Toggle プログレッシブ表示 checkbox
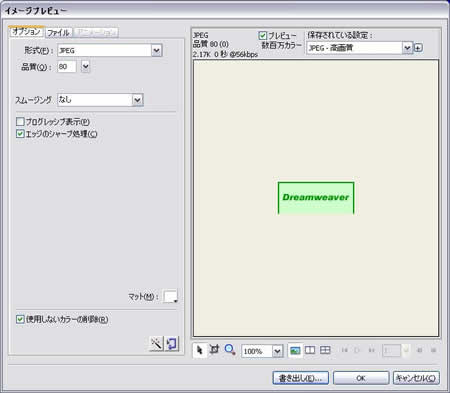 point(20,122)
